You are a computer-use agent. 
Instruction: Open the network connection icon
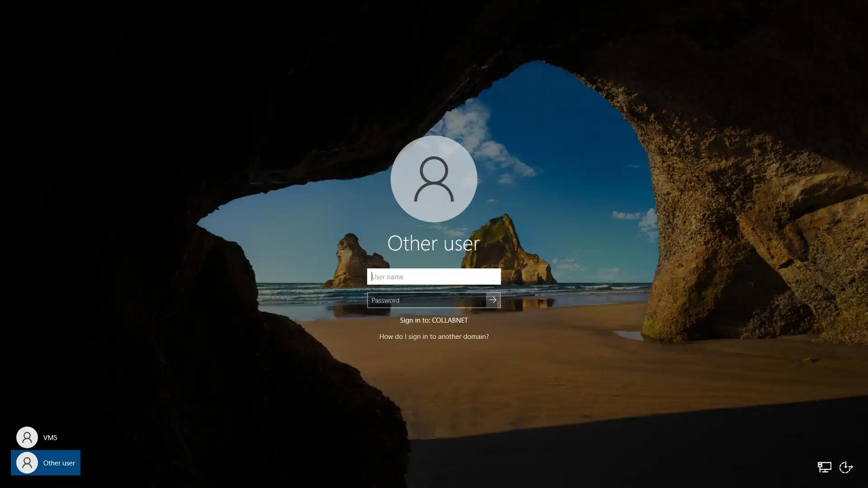tap(824, 467)
